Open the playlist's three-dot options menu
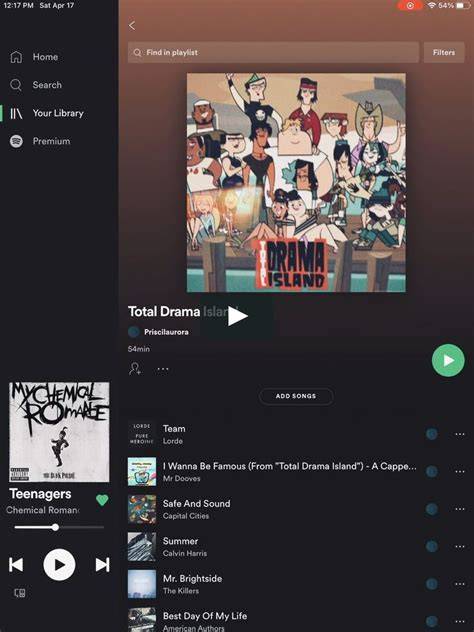Image resolution: width=474 pixels, height=632 pixels. [x=163, y=369]
